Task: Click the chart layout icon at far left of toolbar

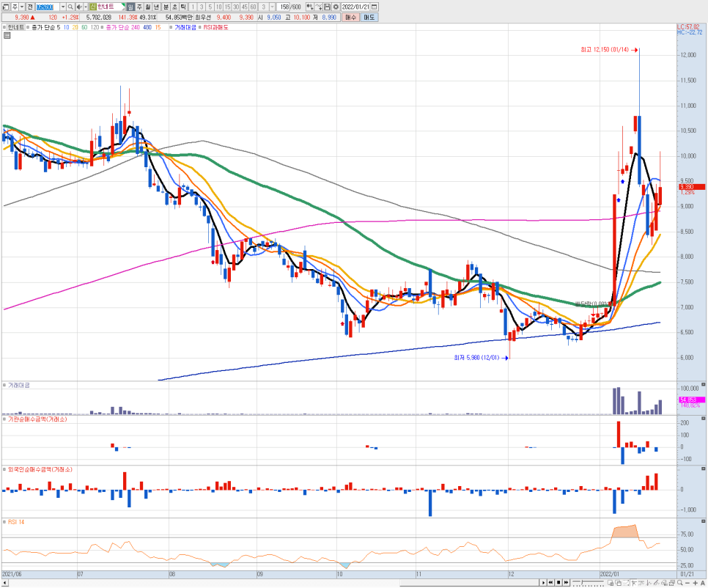Action: tap(6, 7)
